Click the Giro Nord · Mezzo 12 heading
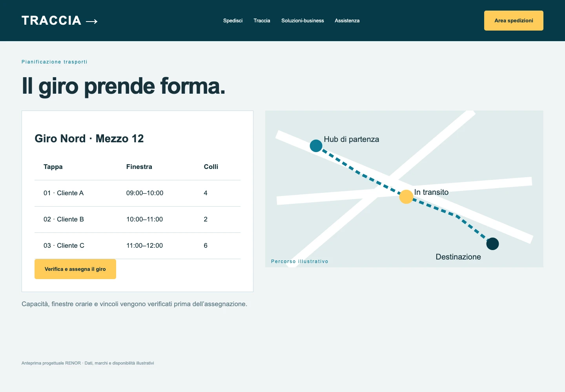The width and height of the screenshot is (565, 392). (x=89, y=138)
